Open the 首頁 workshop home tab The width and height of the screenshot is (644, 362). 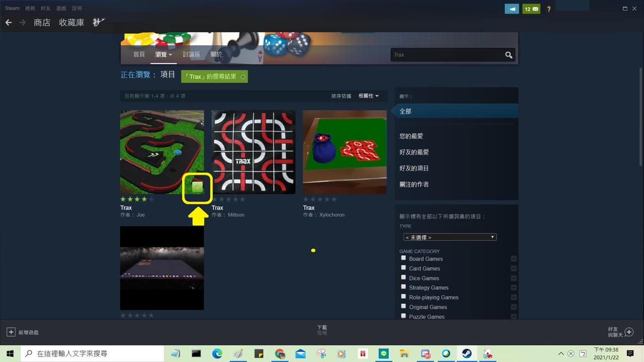[x=139, y=54]
